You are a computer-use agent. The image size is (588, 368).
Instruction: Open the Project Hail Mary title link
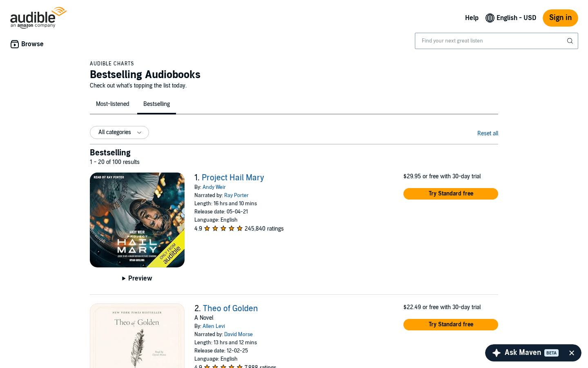233,177
